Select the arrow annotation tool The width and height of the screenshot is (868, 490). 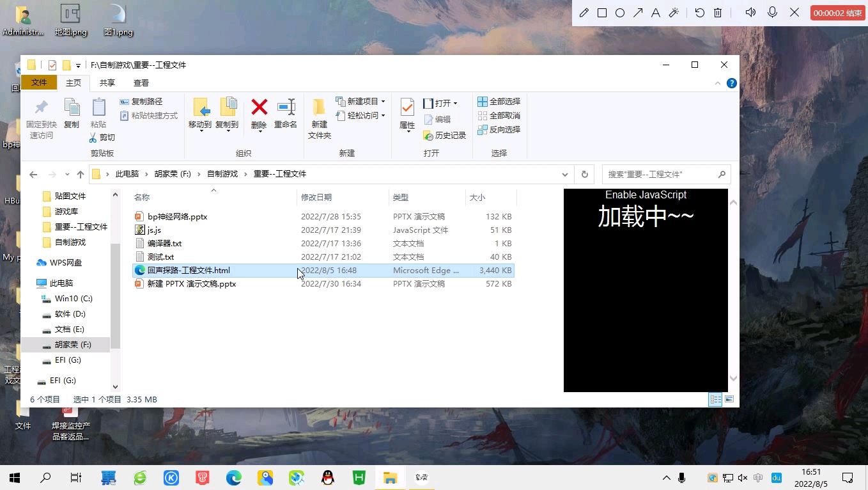pos(637,12)
